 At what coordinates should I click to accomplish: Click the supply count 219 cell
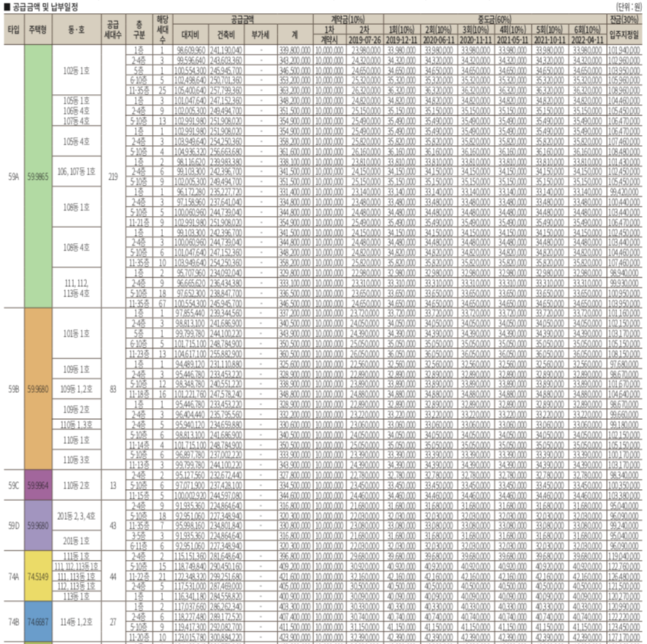pyautogui.click(x=113, y=177)
